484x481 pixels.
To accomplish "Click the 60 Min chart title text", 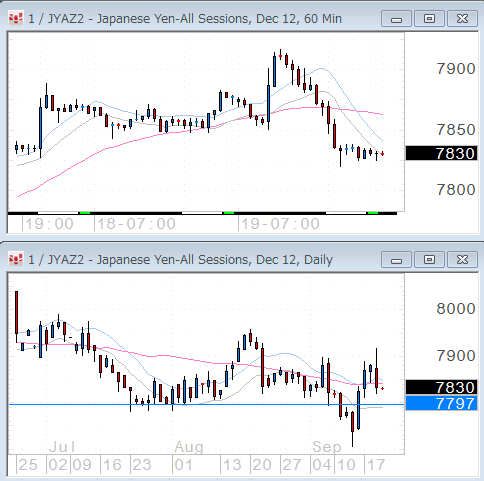I will (x=185, y=19).
